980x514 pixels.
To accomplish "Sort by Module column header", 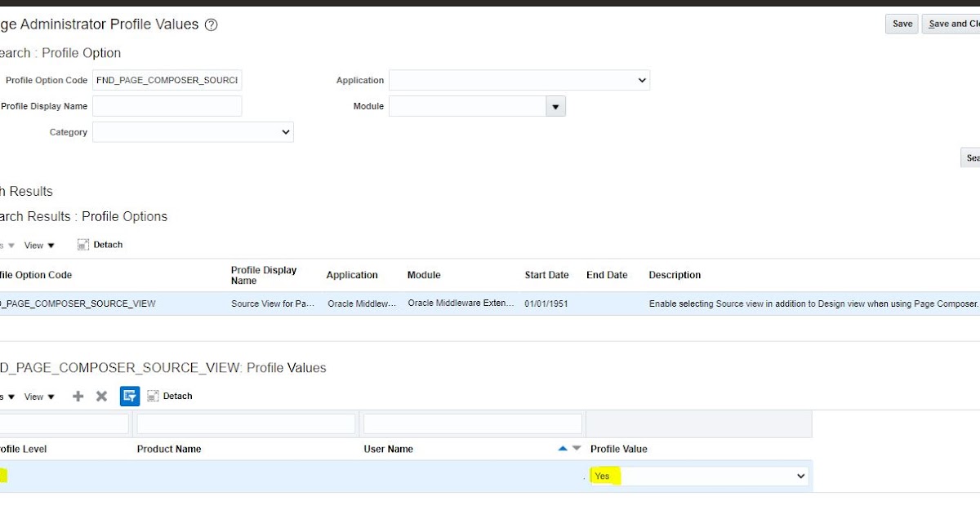I will coord(424,275).
